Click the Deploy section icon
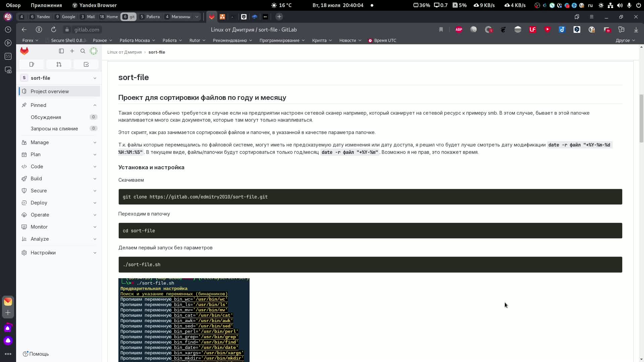644x362 pixels. click(24, 202)
